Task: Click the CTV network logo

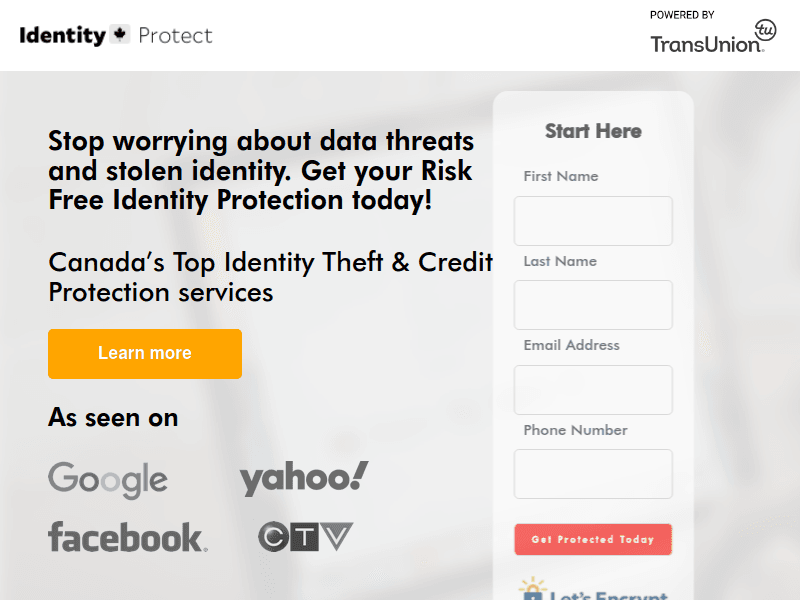Action: click(304, 536)
